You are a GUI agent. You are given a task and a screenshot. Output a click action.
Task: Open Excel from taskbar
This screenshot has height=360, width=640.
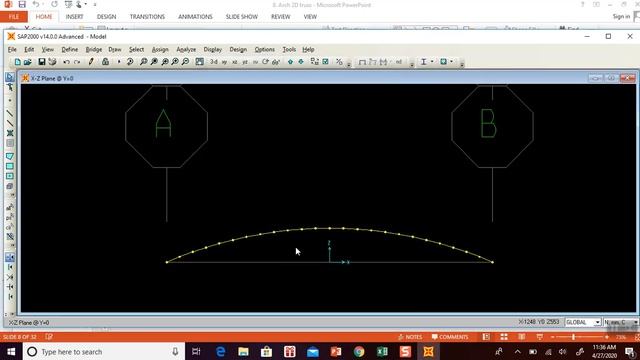coord(382,351)
